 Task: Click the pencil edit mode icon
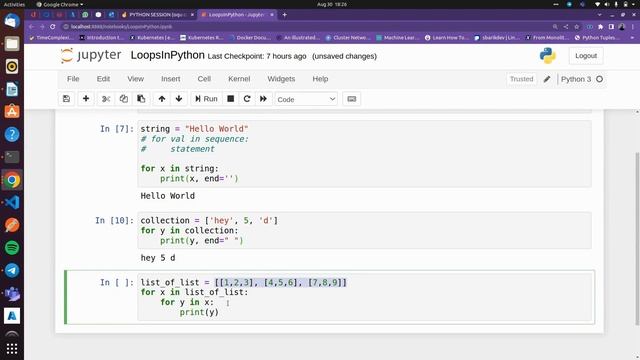[547, 79]
